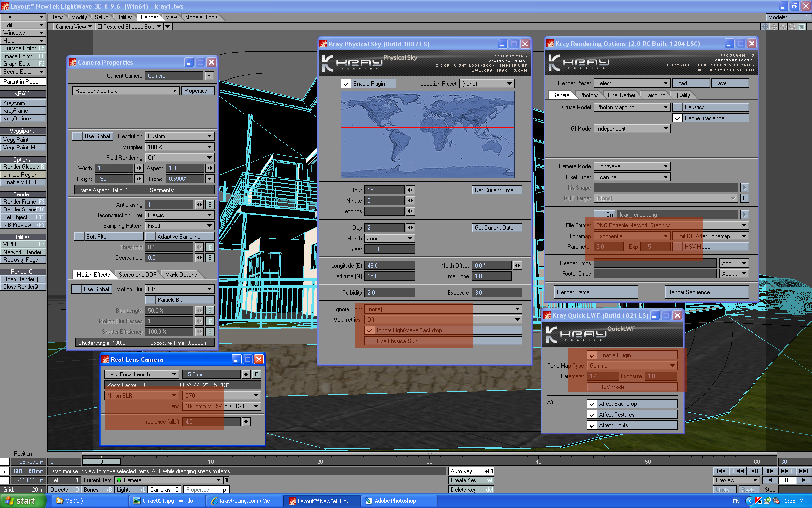This screenshot has height=508, width=812.
Task: Uncheck Cache Irradiance option
Action: [x=678, y=118]
